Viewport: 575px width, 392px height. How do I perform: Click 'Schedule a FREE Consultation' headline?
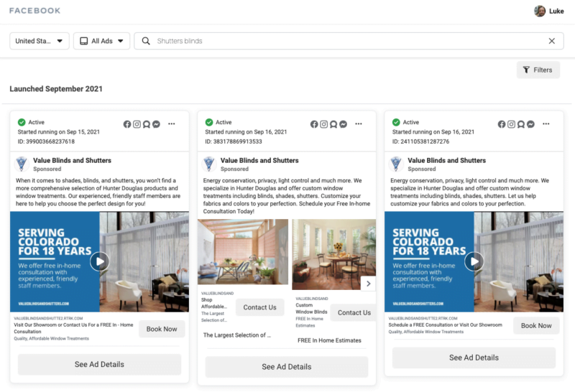pos(445,325)
